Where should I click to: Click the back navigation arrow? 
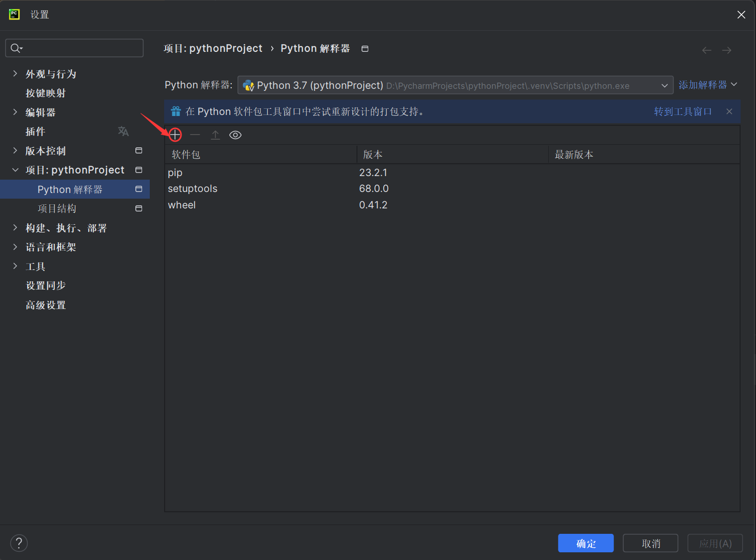coord(706,50)
